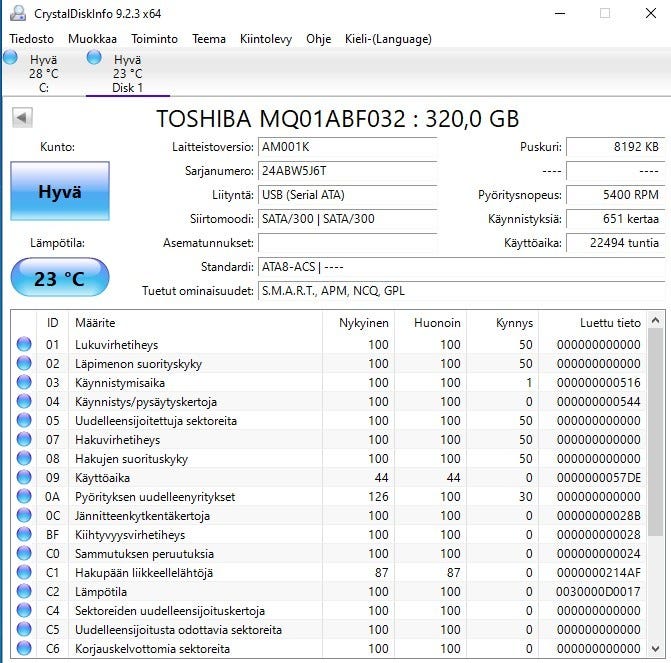Click the Asematunnukset drive letter field
Viewport: 671px width, 663px height.
347,243
